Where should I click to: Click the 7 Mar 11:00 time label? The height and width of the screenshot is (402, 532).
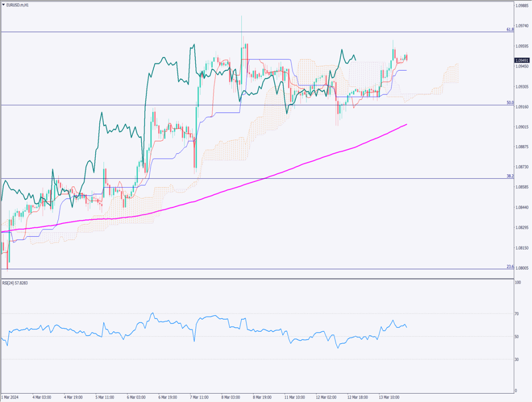pos(199,397)
